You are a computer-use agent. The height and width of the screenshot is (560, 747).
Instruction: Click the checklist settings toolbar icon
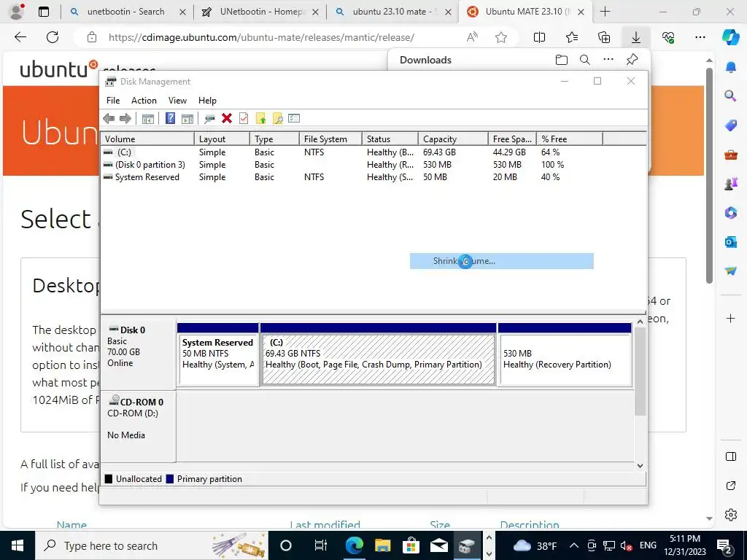point(295,119)
